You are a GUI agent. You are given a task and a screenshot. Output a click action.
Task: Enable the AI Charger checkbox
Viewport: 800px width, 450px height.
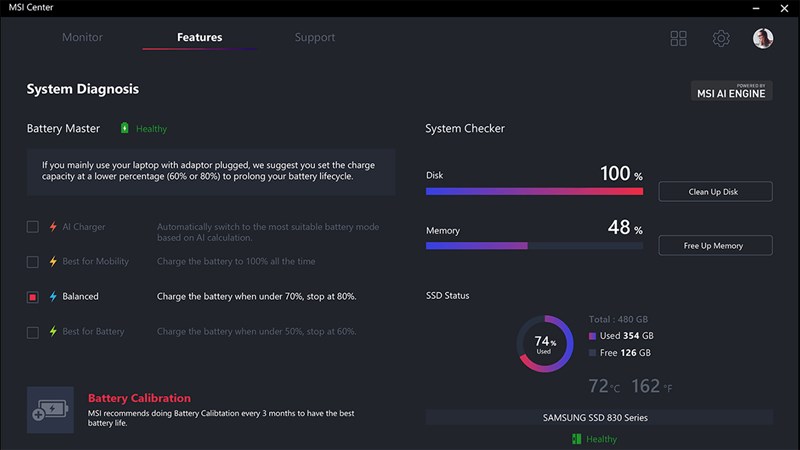(33, 228)
